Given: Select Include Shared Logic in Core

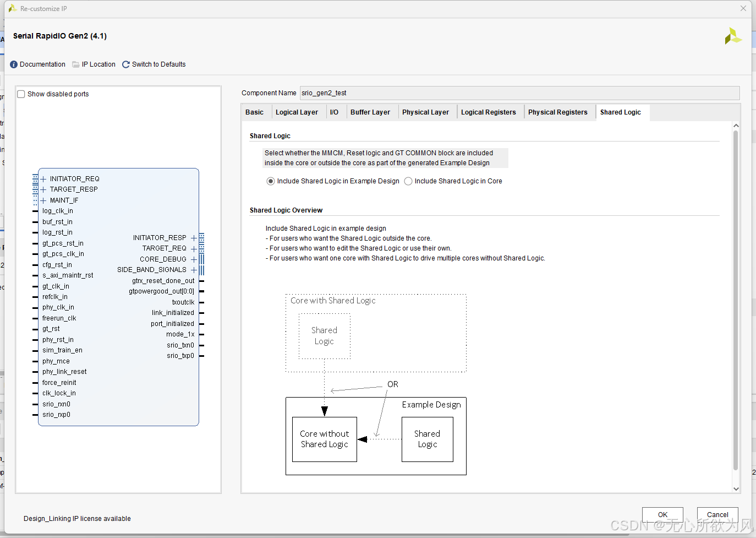Looking at the screenshot, I should [408, 181].
